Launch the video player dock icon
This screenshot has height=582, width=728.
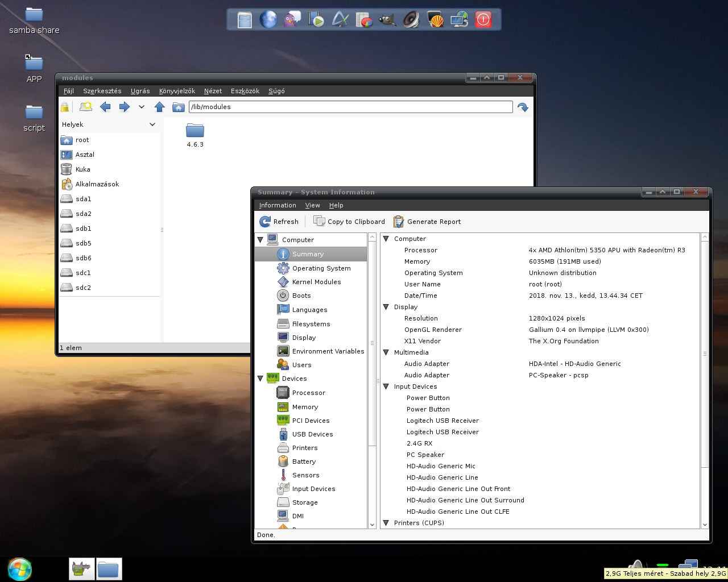click(316, 20)
